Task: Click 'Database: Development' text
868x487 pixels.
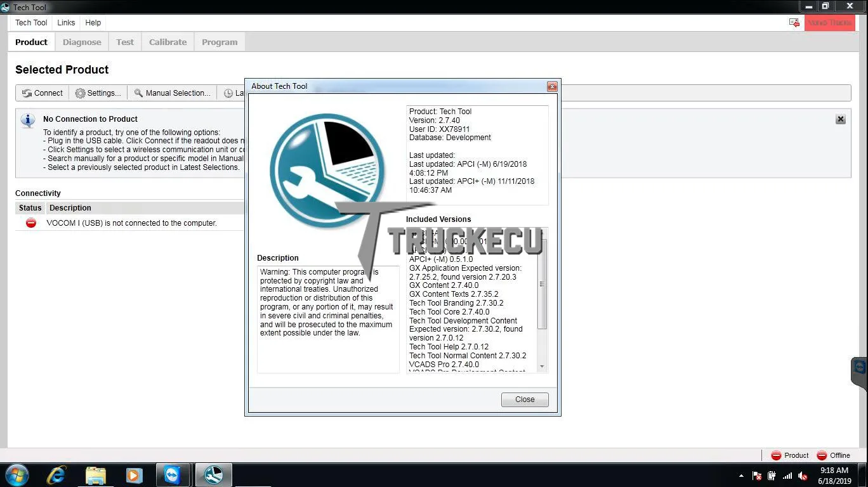Action: 450,138
